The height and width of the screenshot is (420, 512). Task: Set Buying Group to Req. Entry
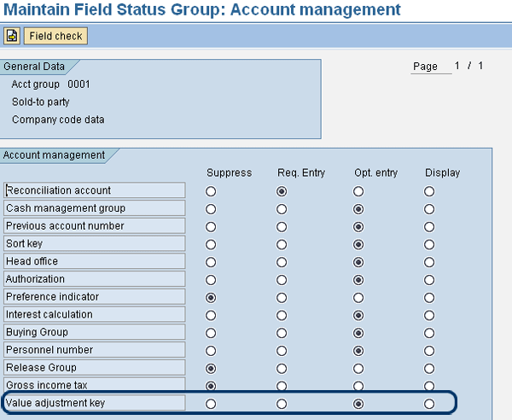[x=282, y=332]
